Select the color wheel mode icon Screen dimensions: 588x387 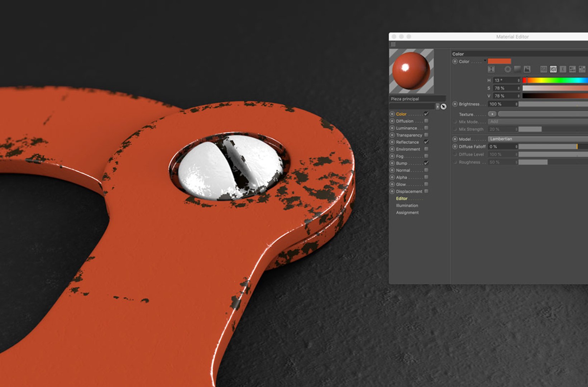[x=508, y=69]
